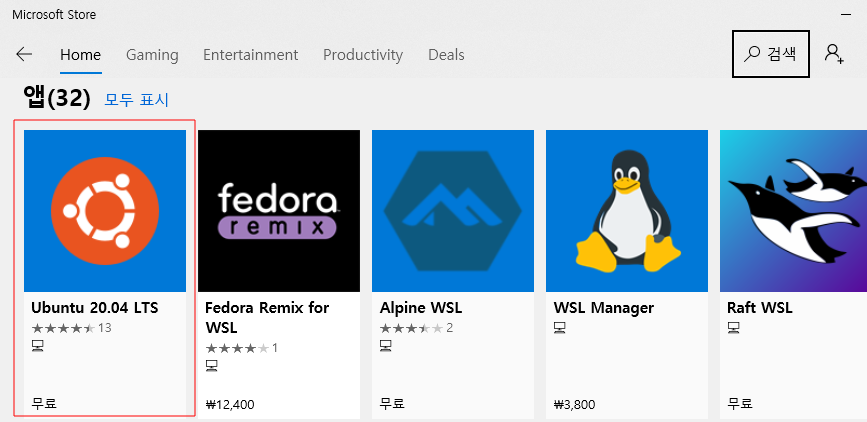Click the Ubuntu 20.04 LTS title
Image resolution: width=867 pixels, height=422 pixels.
(95, 308)
